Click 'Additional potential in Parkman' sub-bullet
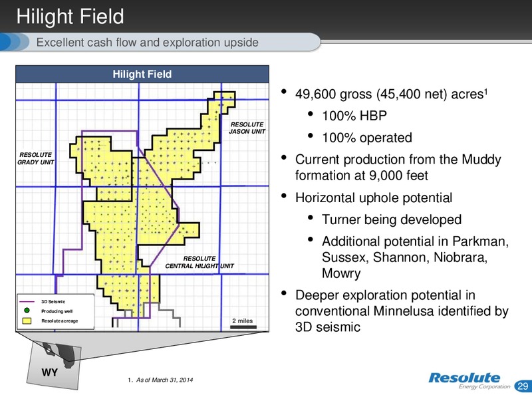Image resolution: width=532 pixels, height=399 pixels. (x=415, y=257)
